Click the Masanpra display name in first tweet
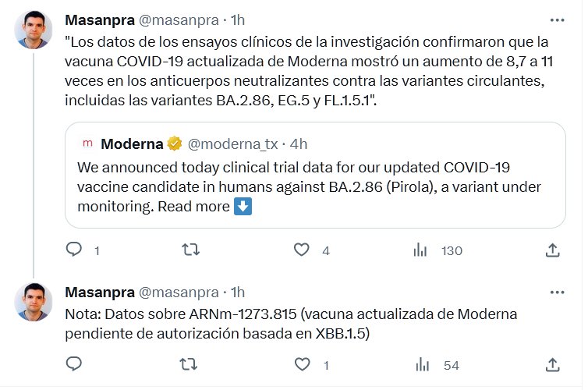Viewport: 588px width, 390px height. [x=99, y=19]
